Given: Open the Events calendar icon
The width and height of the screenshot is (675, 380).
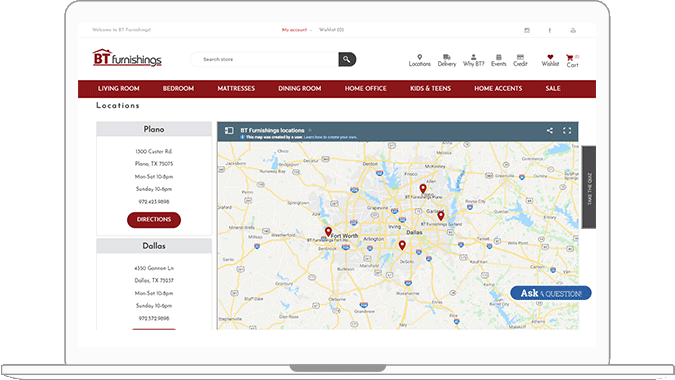Looking at the screenshot, I should (499, 57).
